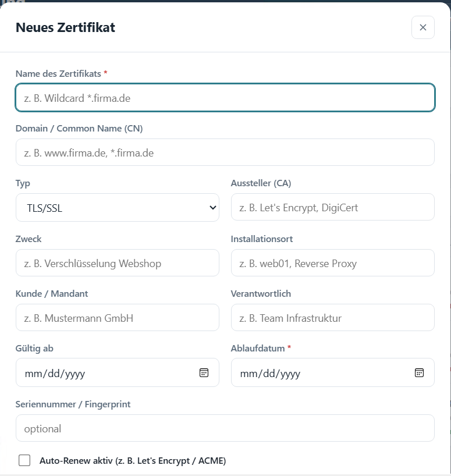Enable the Auto-Renew aktiv checkbox
The width and height of the screenshot is (451, 476).
click(x=24, y=460)
